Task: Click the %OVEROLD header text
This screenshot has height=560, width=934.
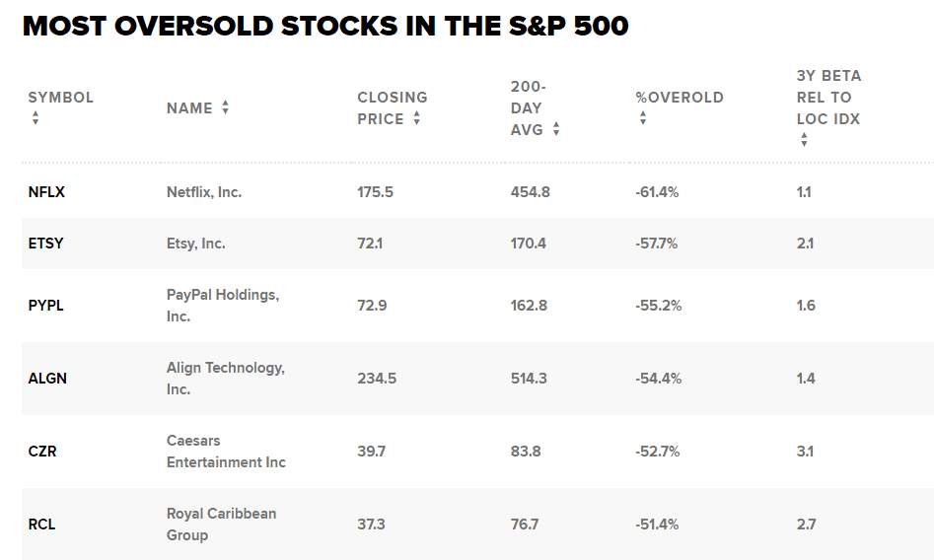Action: coord(680,98)
